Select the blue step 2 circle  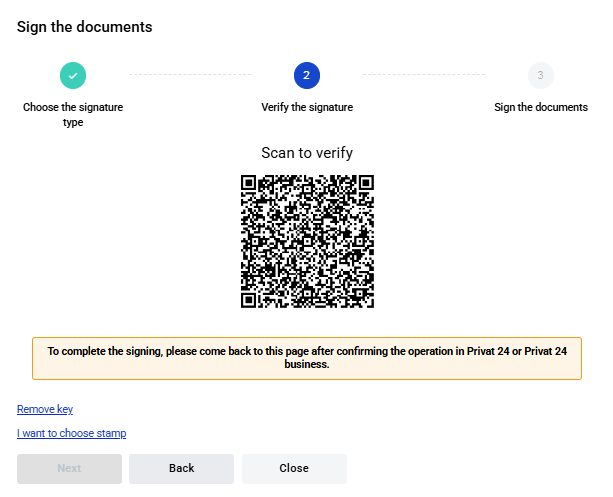pos(307,75)
